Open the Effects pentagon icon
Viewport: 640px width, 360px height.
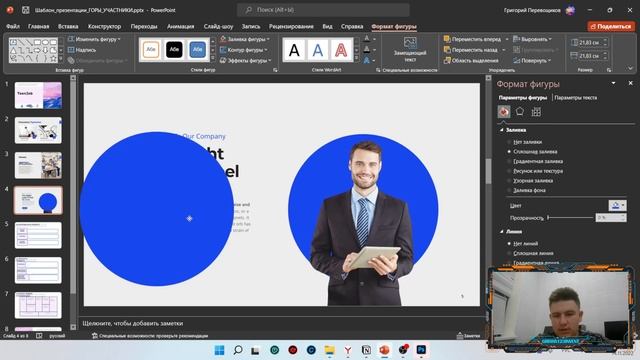pyautogui.click(x=520, y=111)
